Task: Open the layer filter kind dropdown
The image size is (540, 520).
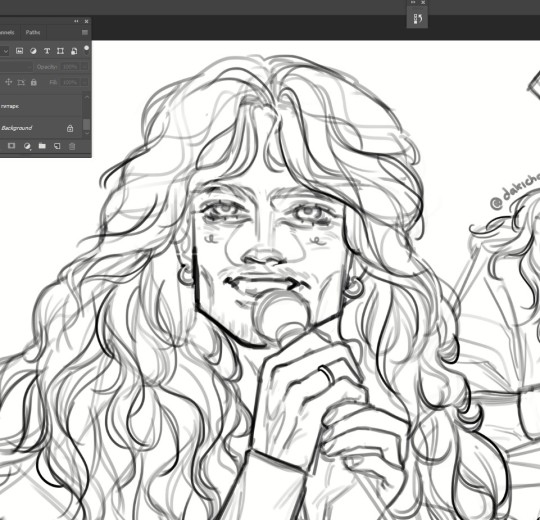Action: point(4,51)
